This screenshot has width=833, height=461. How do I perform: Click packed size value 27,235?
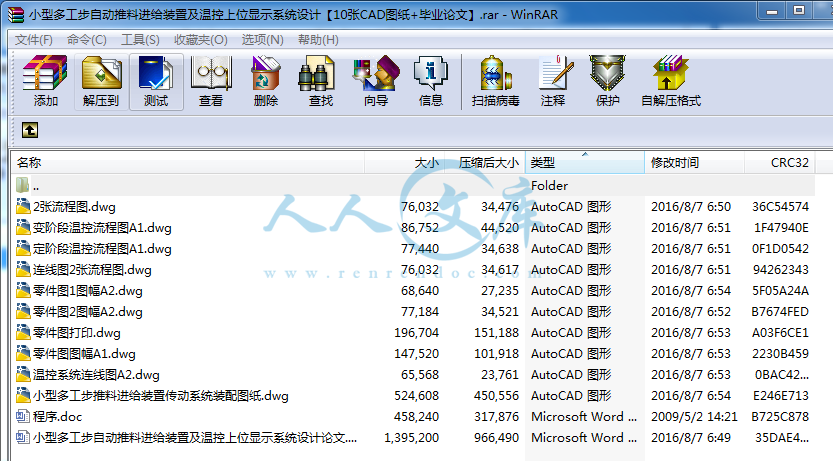pos(500,291)
